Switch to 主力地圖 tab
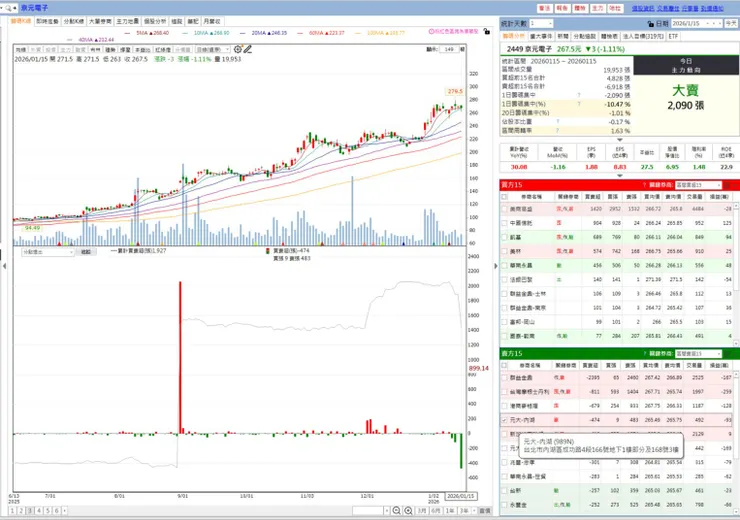This screenshot has height=520, width=740. click(127, 21)
